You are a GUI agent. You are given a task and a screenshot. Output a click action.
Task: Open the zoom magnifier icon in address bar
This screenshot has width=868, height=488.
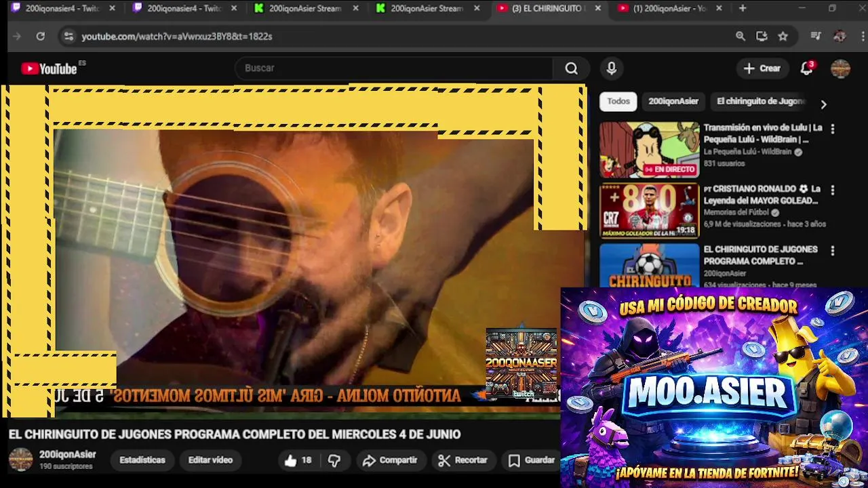741,37
